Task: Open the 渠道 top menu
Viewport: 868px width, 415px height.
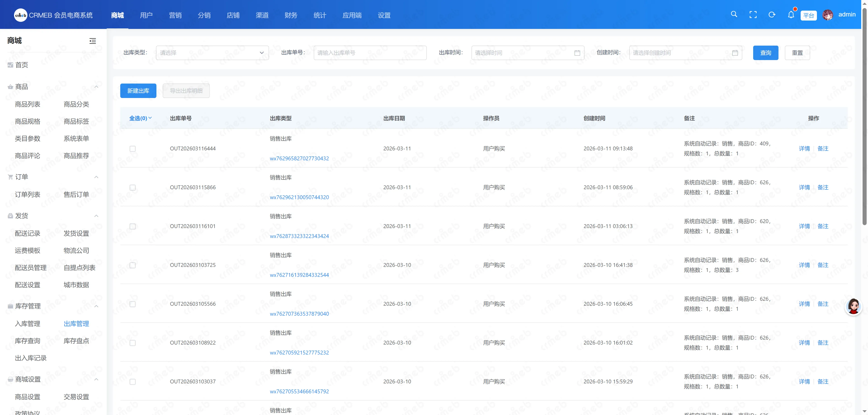Action: tap(262, 15)
